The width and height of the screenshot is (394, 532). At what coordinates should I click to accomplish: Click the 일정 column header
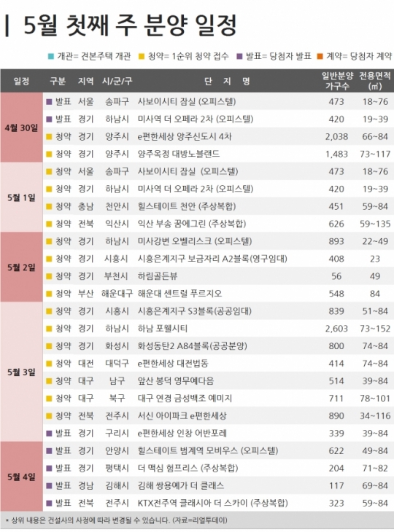click(21, 81)
